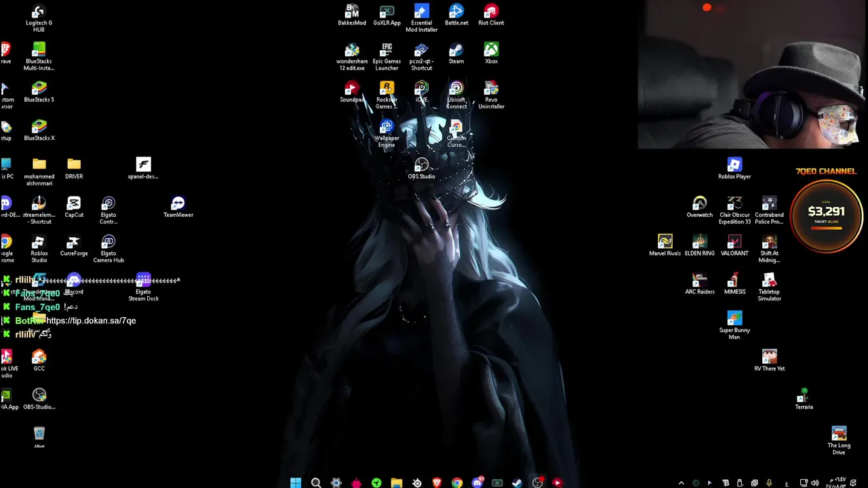Viewport: 868px width, 488px height.
Task: Launch Rockstar Games Launcher
Action: click(x=387, y=96)
